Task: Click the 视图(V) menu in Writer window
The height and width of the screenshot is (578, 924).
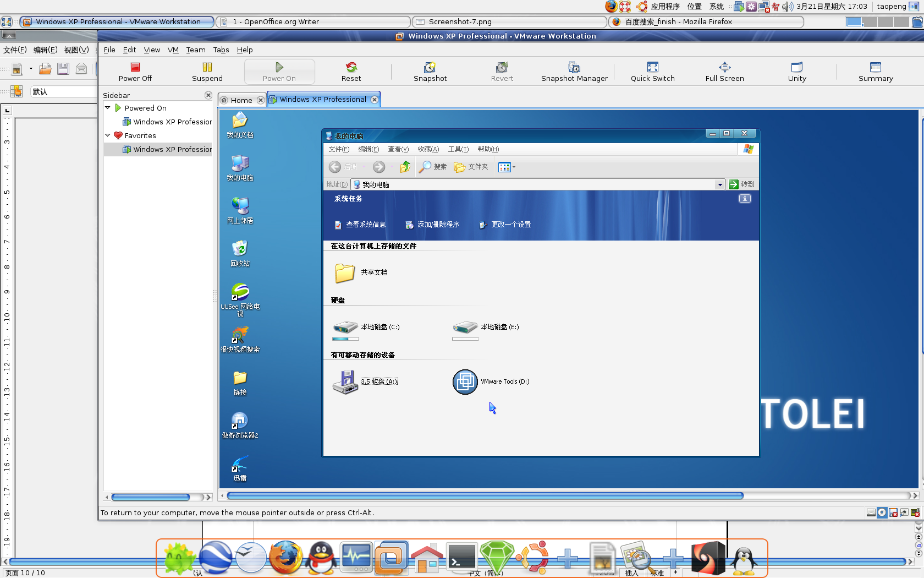Action: pyautogui.click(x=76, y=50)
